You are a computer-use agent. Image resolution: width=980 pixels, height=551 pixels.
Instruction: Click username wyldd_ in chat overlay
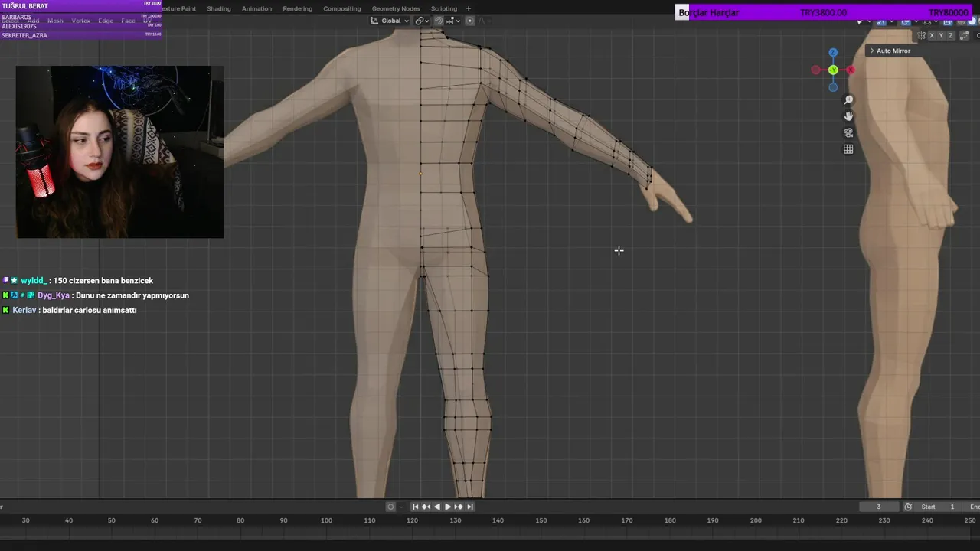tap(34, 281)
